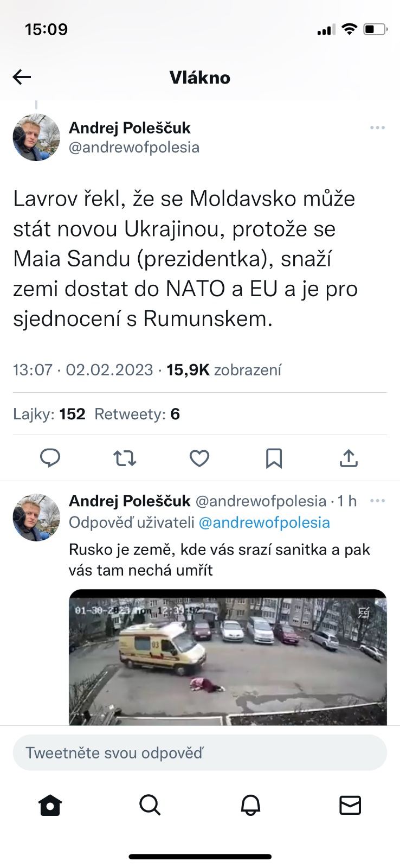Share the main tweet
This screenshot has height=868, width=400.
pos(349,458)
